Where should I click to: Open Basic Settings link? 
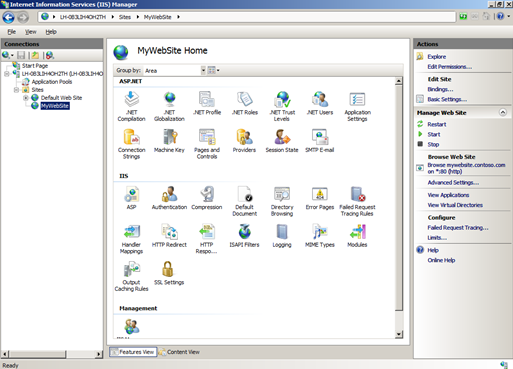[x=447, y=99]
